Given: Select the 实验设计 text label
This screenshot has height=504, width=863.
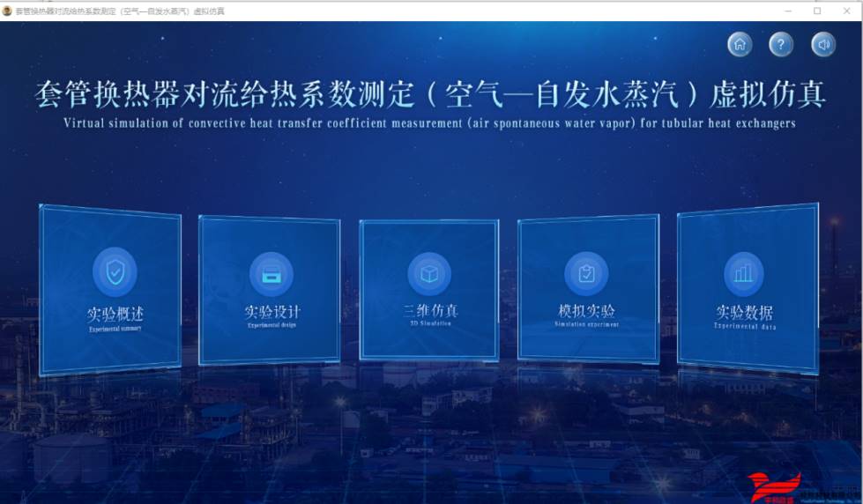Looking at the screenshot, I should pos(272,312).
